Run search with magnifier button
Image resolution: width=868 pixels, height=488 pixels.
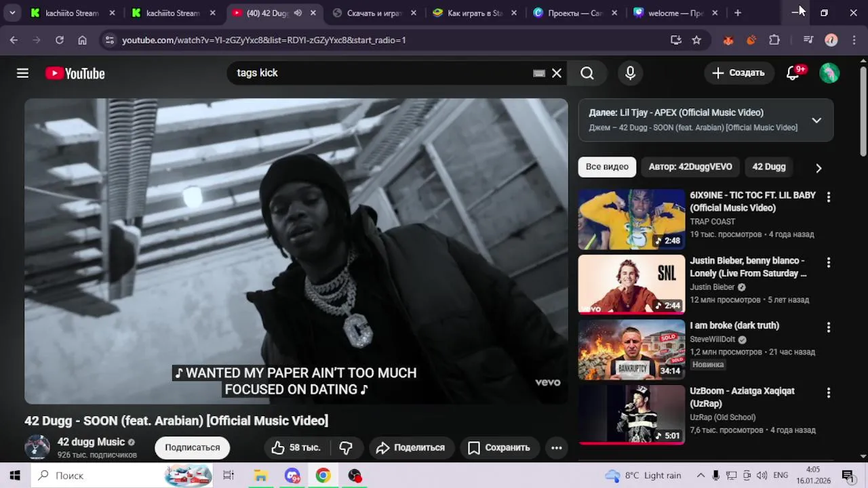tap(587, 73)
